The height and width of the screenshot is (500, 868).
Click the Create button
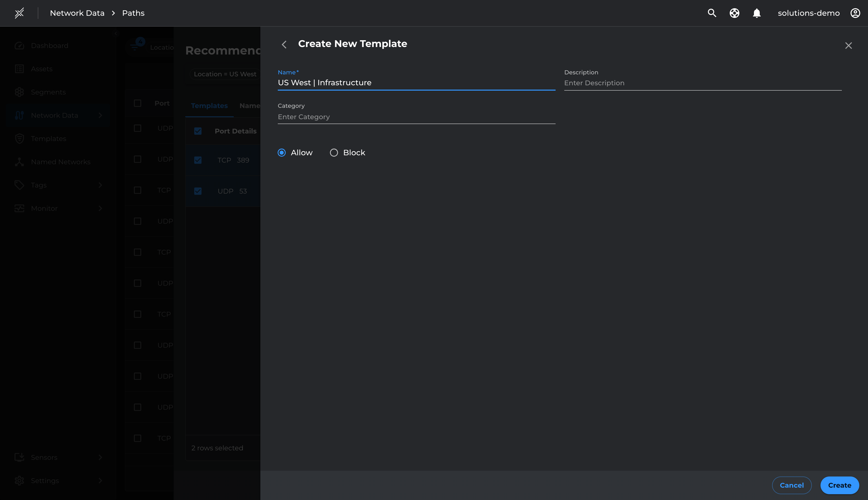(839, 485)
